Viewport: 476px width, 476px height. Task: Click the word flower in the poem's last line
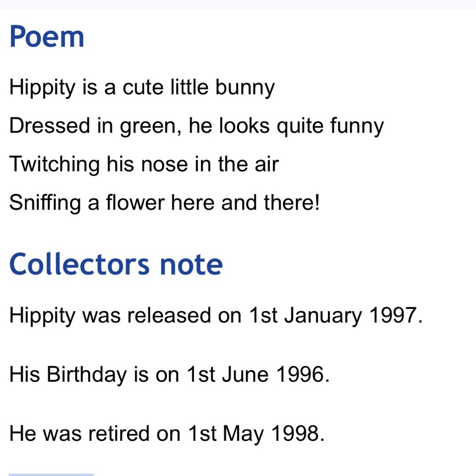click(135, 202)
